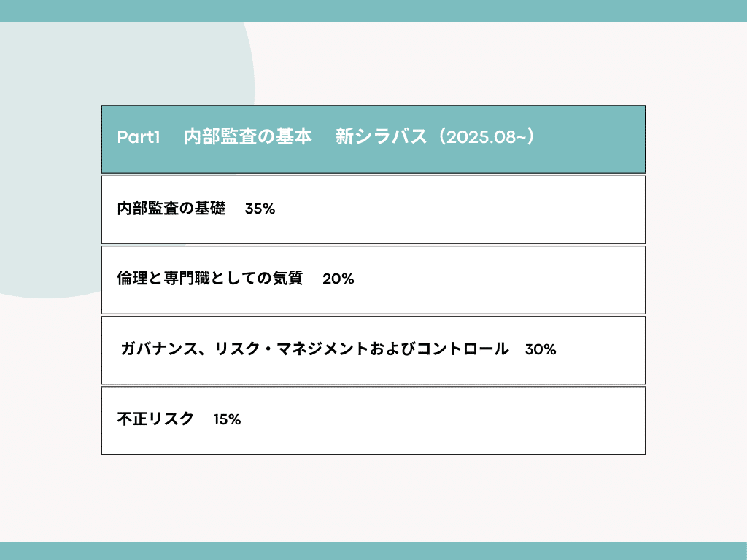This screenshot has height=560, width=747.
Task: Click the 20% value
Action: pos(338,279)
